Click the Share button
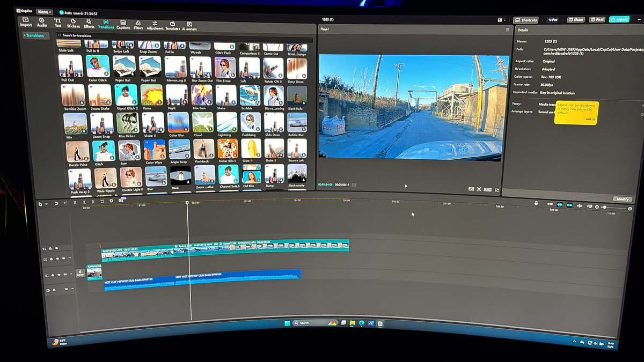This screenshot has height=362, width=644. point(575,20)
